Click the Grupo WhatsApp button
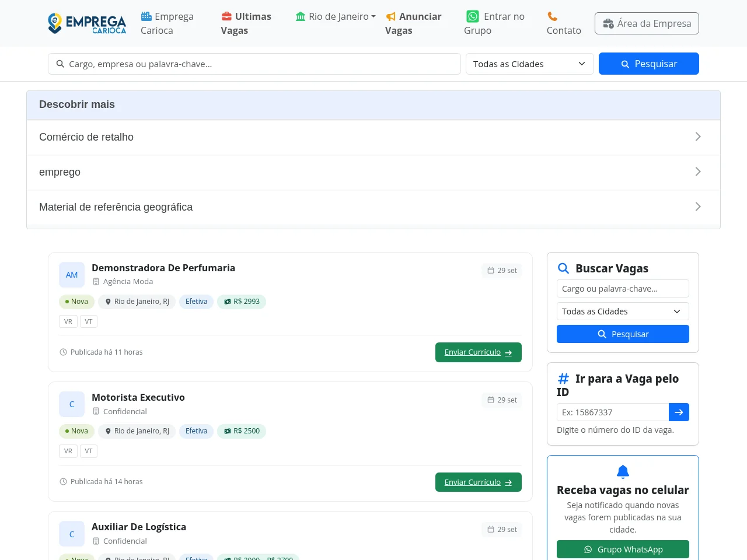This screenshot has height=560, width=747. (x=623, y=549)
